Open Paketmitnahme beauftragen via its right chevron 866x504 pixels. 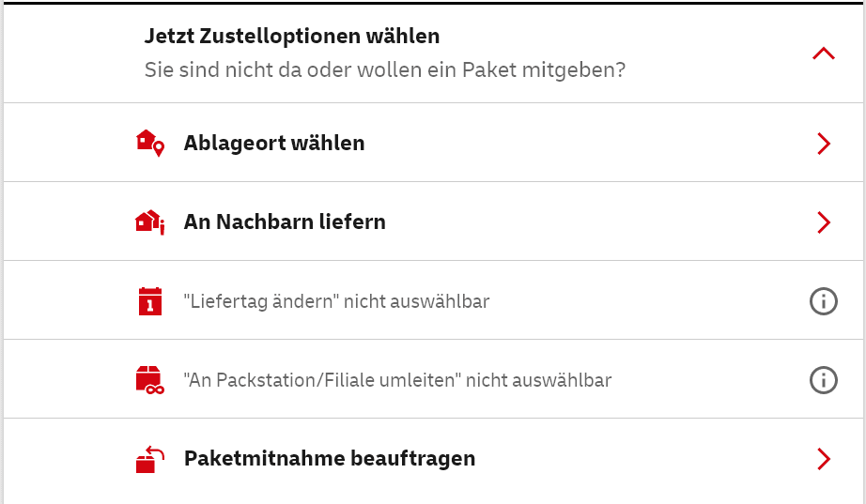pyautogui.click(x=823, y=459)
